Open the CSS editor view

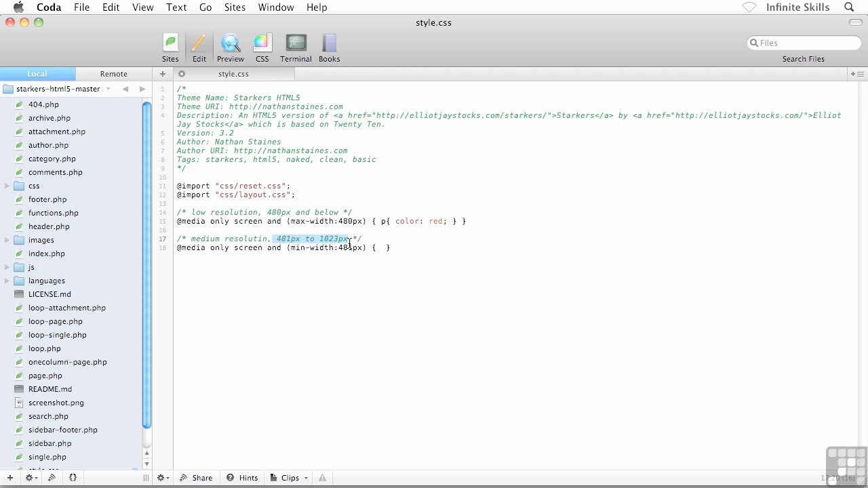pos(262,48)
